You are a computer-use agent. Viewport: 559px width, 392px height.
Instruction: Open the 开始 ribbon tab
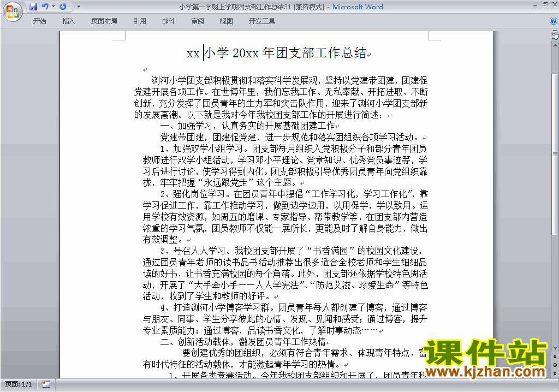(x=39, y=21)
